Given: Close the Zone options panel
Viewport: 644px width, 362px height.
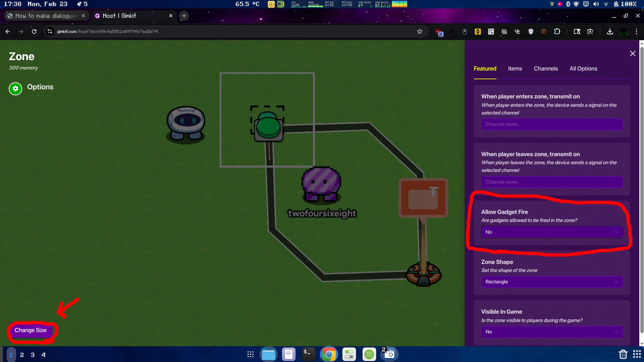Looking at the screenshot, I should (632, 54).
